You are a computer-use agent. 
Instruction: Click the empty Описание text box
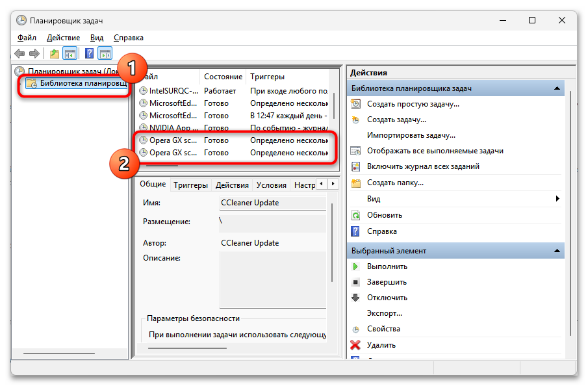(273, 280)
